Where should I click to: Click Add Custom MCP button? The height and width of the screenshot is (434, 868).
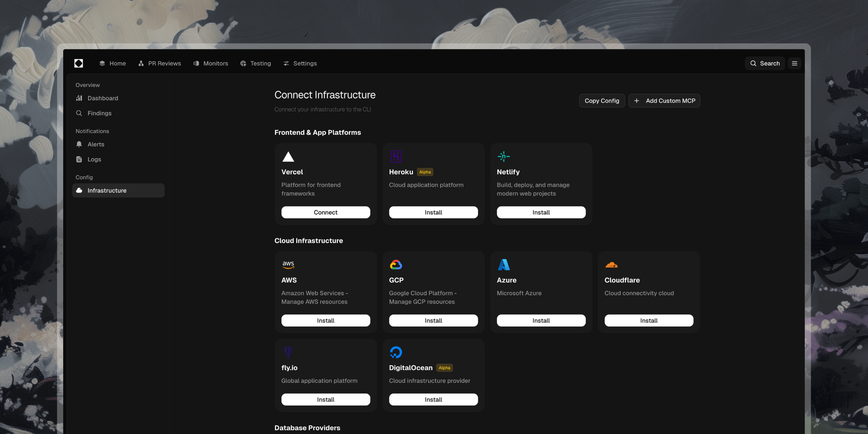tap(664, 101)
